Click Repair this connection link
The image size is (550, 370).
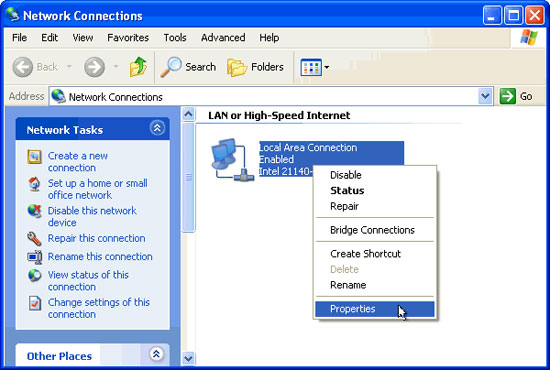(x=96, y=238)
